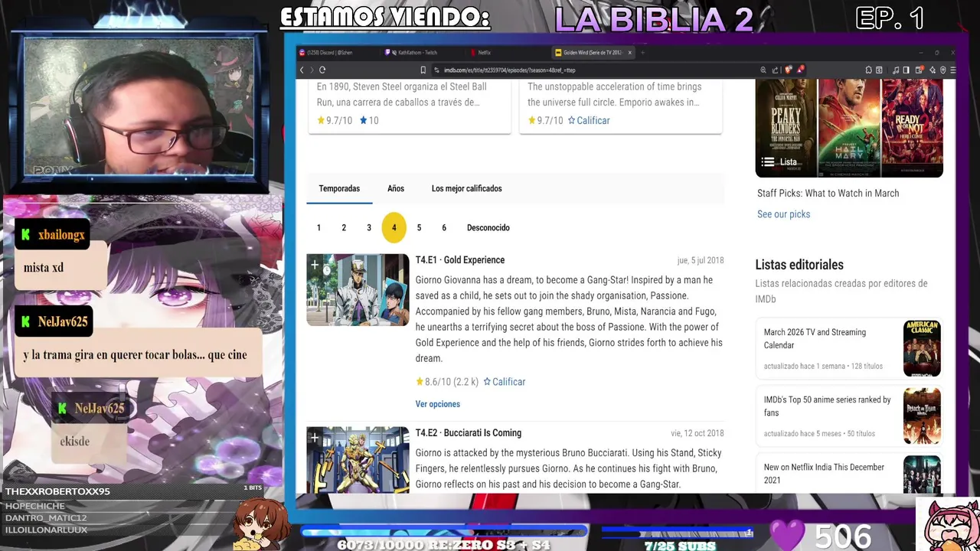This screenshot has width=980, height=551.
Task: Open Ver opciones for Gold Experience
Action: tap(438, 404)
